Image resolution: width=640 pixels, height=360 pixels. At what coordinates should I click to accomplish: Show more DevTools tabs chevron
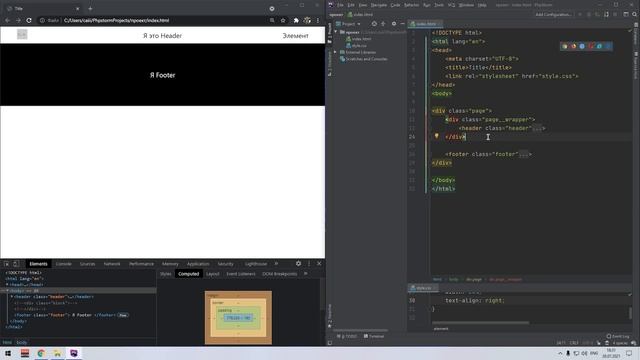[x=276, y=264]
